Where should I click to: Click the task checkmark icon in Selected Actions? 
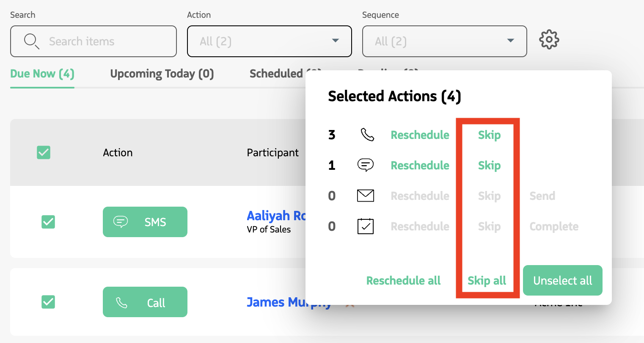[x=366, y=226]
